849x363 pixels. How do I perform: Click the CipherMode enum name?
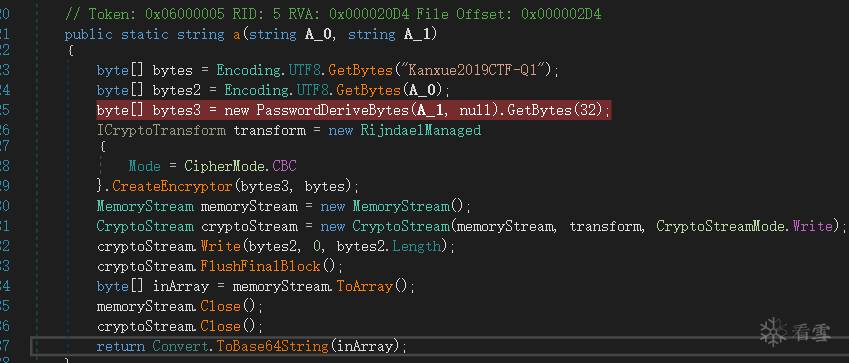tap(224, 166)
